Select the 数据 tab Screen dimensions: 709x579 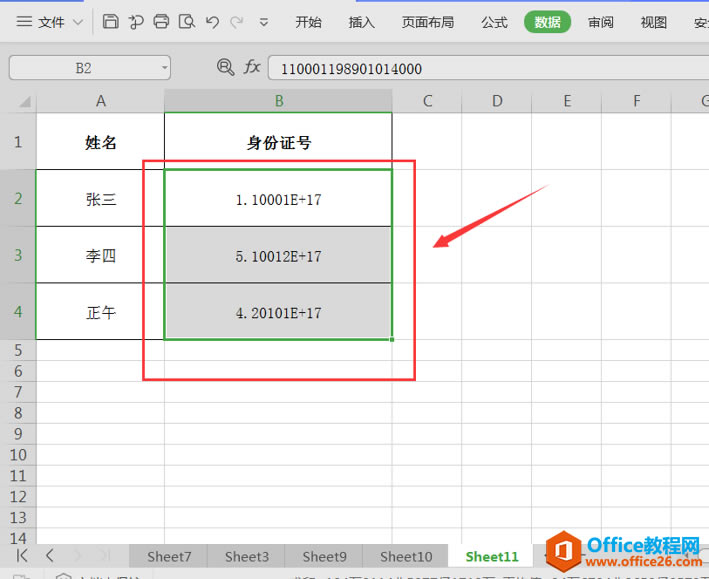pyautogui.click(x=547, y=22)
